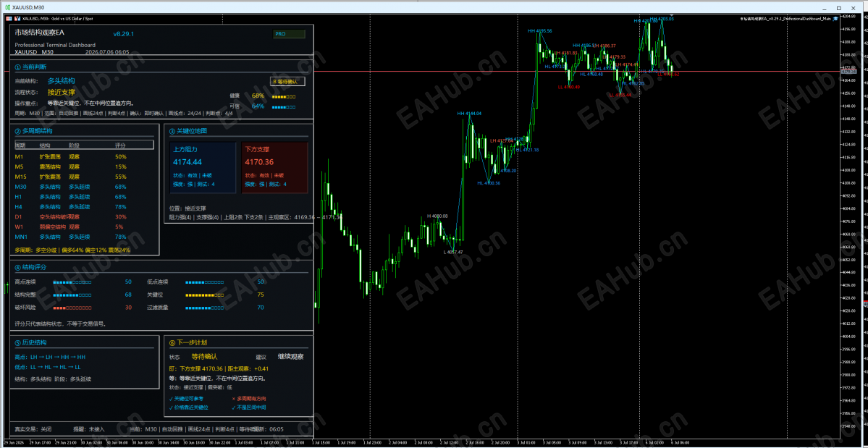The width and height of the screenshot is (868, 448).
Task: Click the ④ 结构评分 section heading
Action: tap(30, 267)
